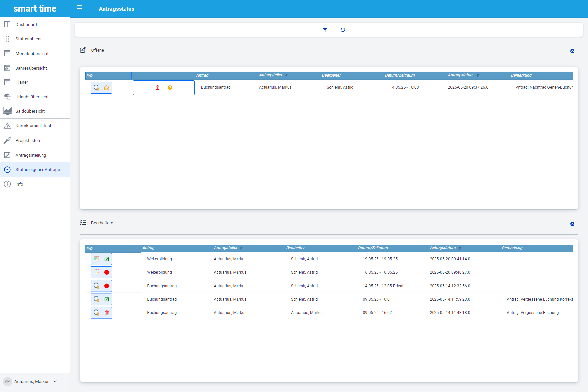This screenshot has width=588, height=392.
Task: Open Dashboard in sidebar
Action: 26,25
